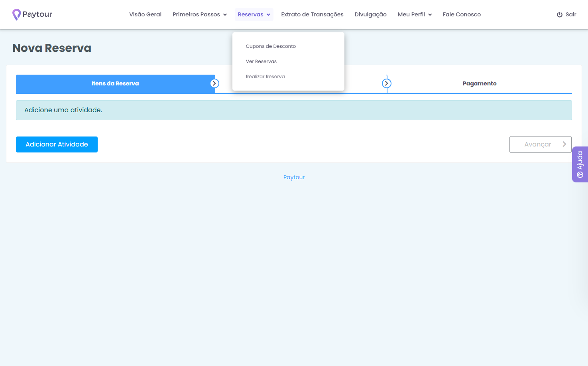Click the question mark icon on Ajuda tab
588x366 pixels.
[580, 174]
